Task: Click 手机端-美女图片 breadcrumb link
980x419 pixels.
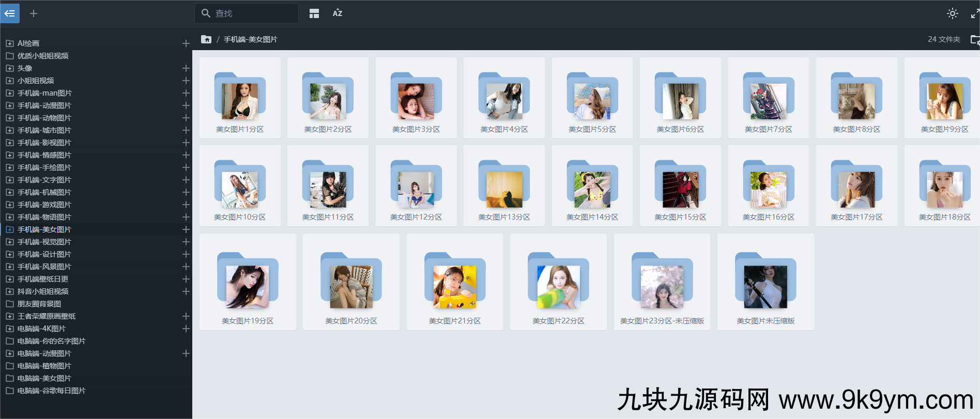Action: click(x=250, y=39)
